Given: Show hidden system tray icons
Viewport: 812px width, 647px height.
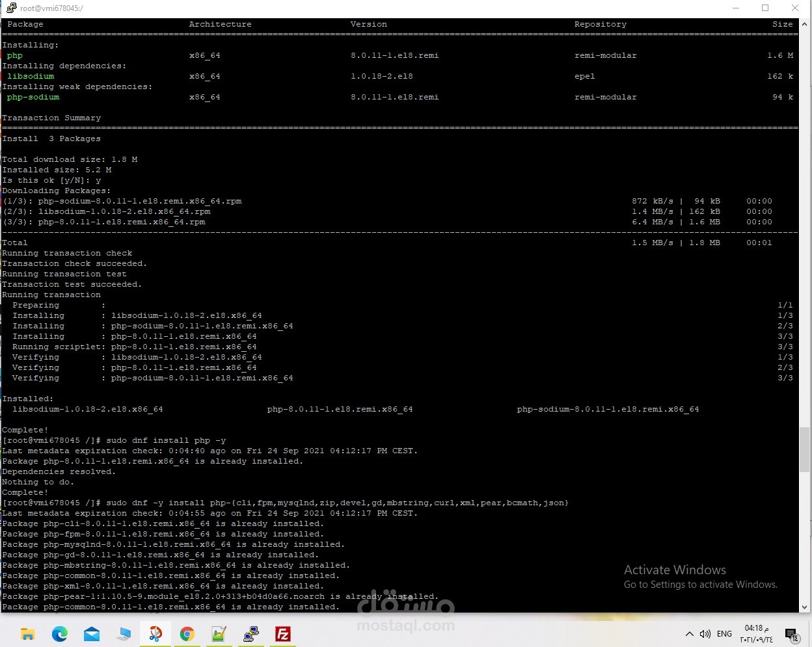Looking at the screenshot, I should (x=690, y=634).
